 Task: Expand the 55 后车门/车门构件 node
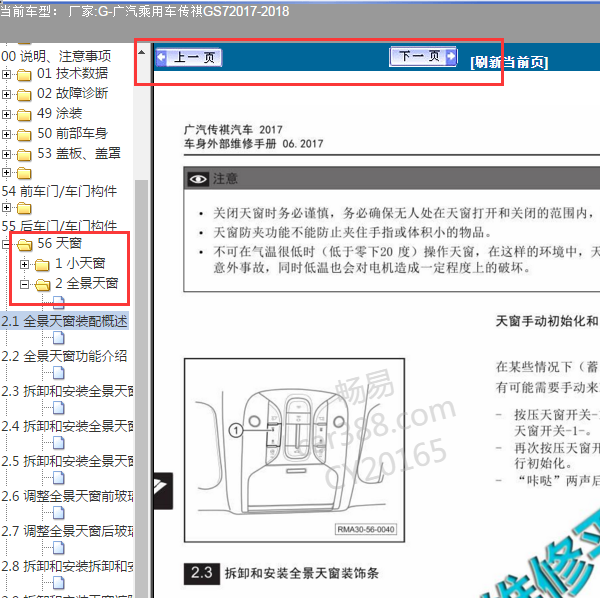pyautogui.click(x=6, y=208)
